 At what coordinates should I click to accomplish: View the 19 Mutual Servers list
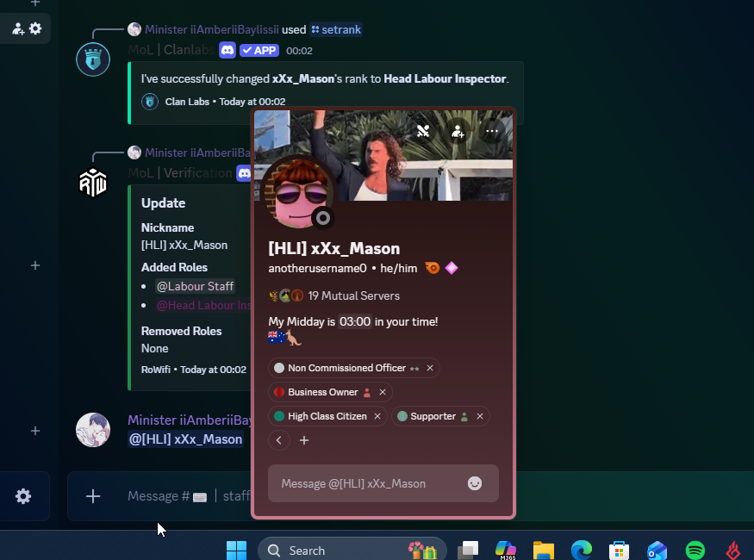pos(353,296)
